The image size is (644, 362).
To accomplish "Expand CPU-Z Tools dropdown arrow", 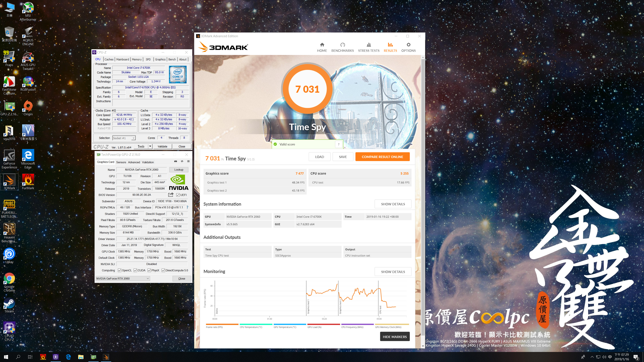I will (x=150, y=146).
